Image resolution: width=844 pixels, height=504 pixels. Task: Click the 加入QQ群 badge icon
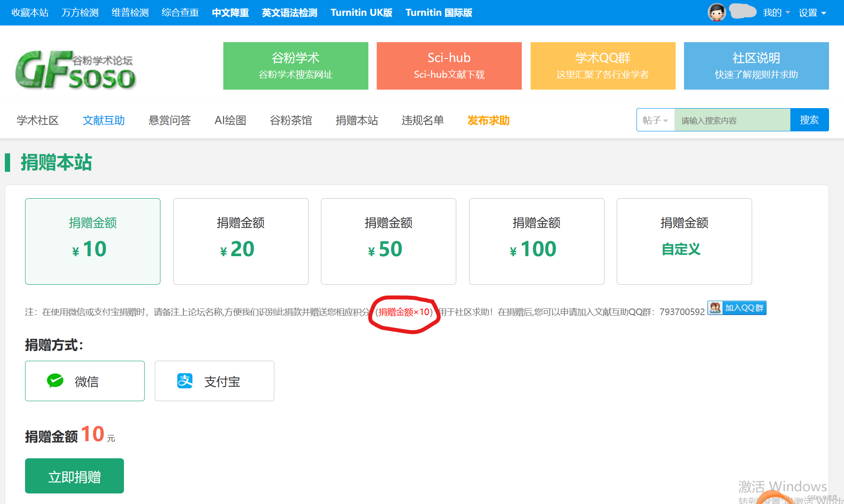point(737,308)
